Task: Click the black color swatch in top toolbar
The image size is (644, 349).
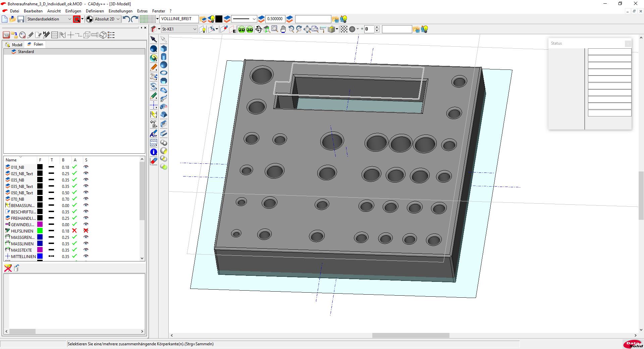Action: (219, 19)
